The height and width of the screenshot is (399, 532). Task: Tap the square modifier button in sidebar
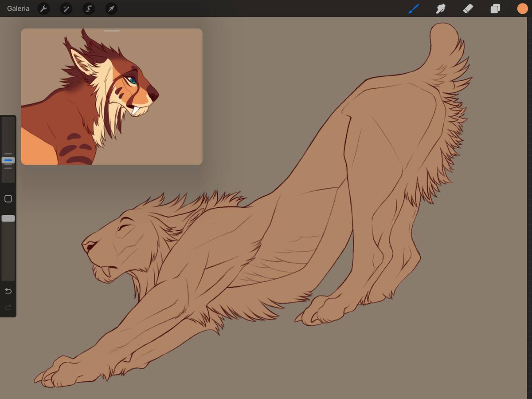point(8,199)
